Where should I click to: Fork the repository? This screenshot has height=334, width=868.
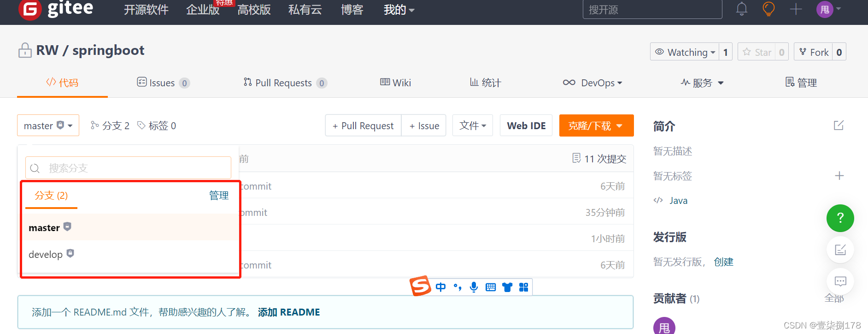pos(814,52)
